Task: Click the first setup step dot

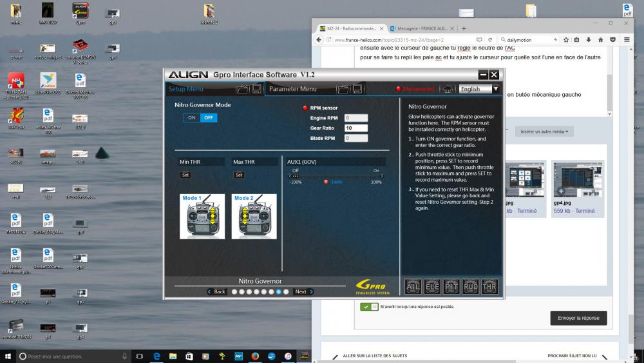Action: click(x=234, y=292)
